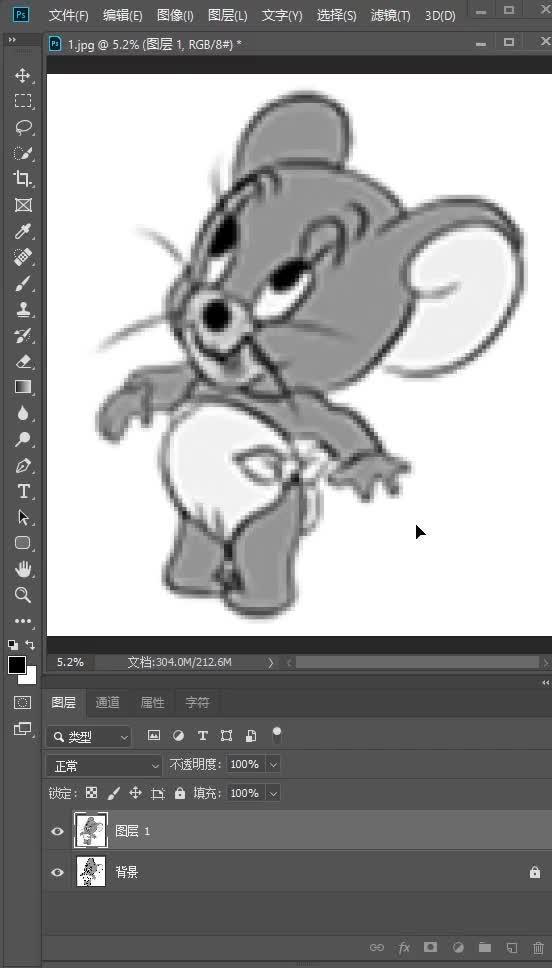Open the 不透明度 opacity dropdown arrow

(274, 765)
